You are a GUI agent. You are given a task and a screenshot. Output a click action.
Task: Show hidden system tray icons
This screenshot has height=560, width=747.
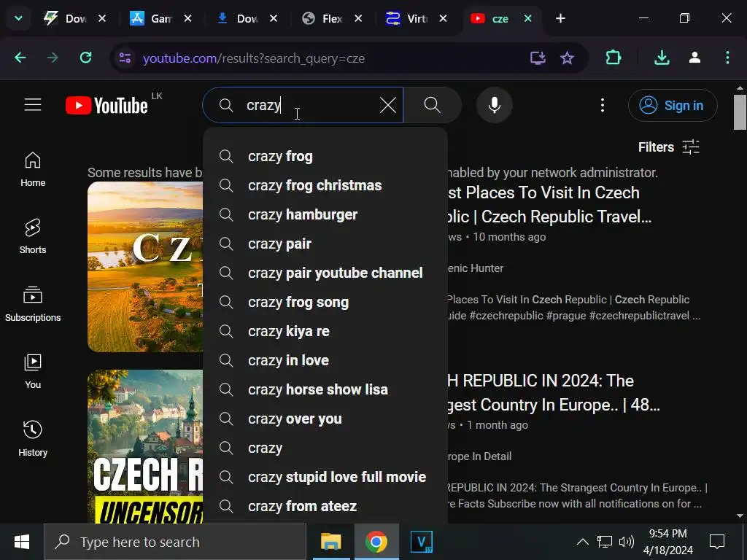[x=582, y=542]
